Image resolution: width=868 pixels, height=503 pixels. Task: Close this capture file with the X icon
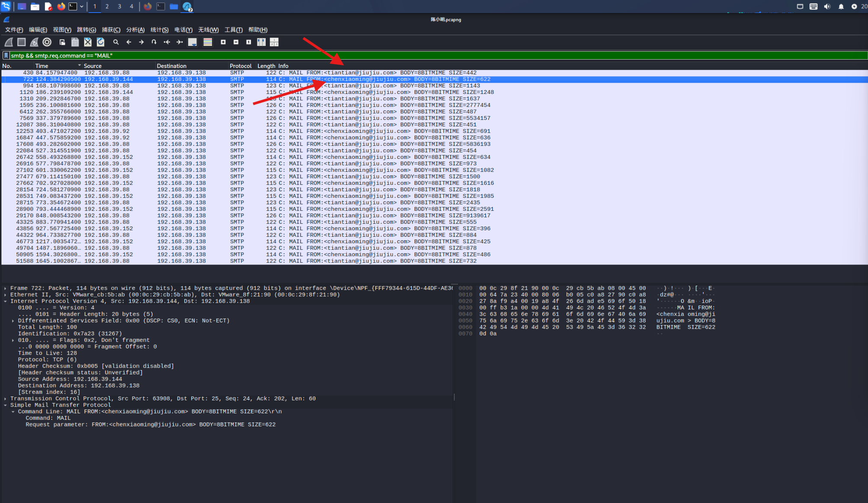point(88,42)
